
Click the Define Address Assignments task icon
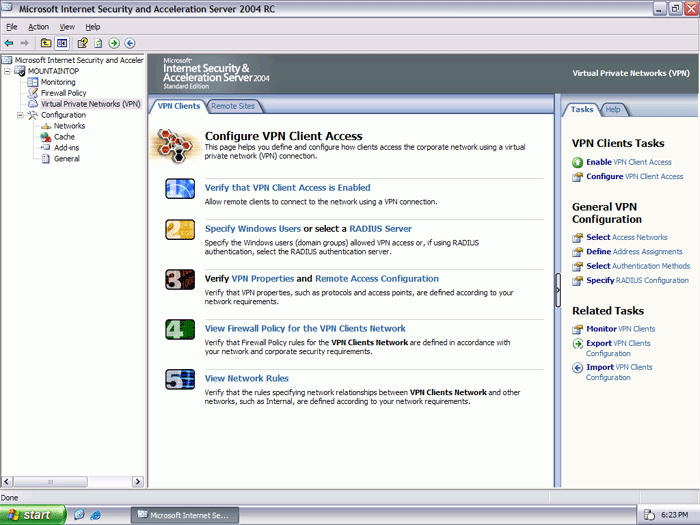point(577,252)
